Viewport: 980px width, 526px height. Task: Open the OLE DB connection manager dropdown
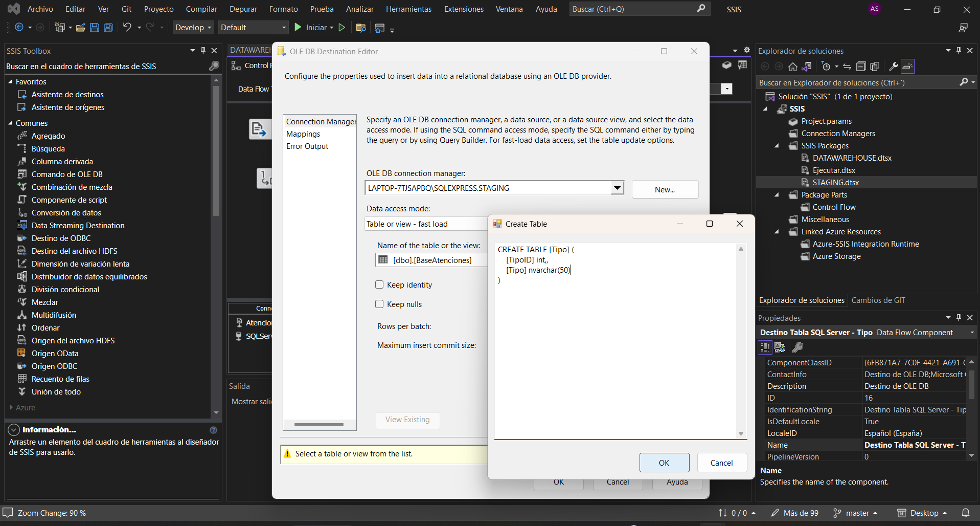(x=617, y=188)
